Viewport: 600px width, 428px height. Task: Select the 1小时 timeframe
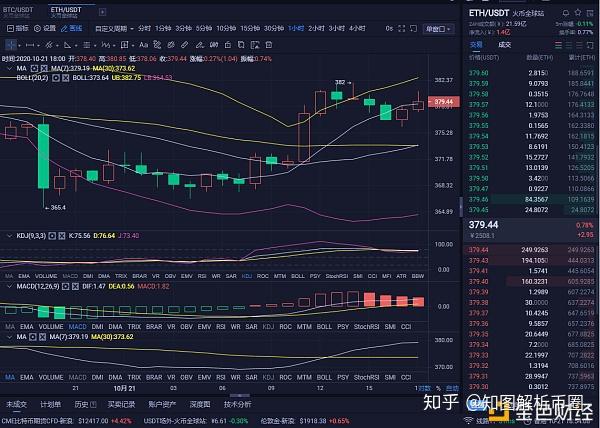[296, 28]
